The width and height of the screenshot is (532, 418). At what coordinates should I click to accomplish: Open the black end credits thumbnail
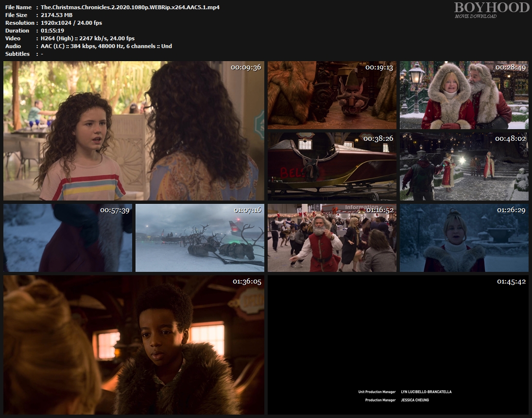click(398, 345)
